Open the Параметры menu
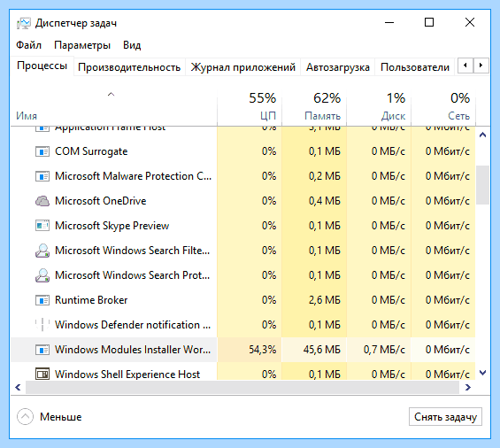Image resolution: width=500 pixels, height=448 pixels. tap(82, 45)
